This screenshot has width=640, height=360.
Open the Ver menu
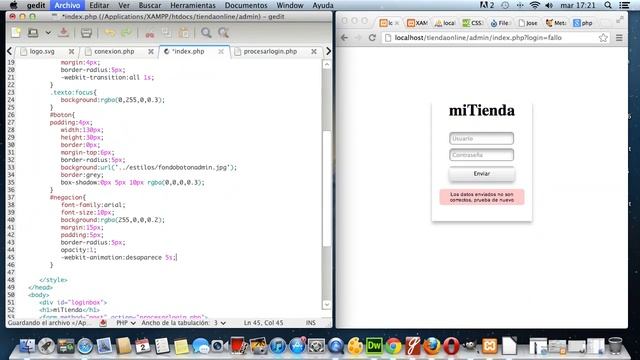(x=124, y=5)
